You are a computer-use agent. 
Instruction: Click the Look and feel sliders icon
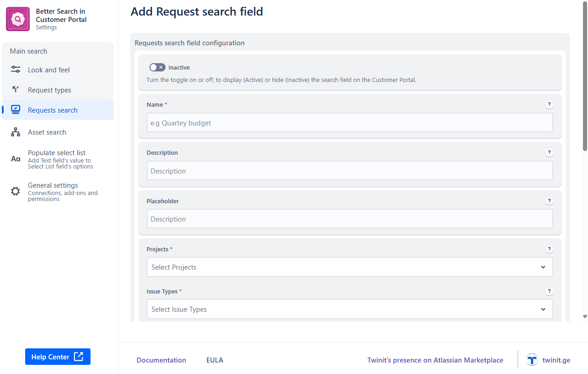coord(16,70)
